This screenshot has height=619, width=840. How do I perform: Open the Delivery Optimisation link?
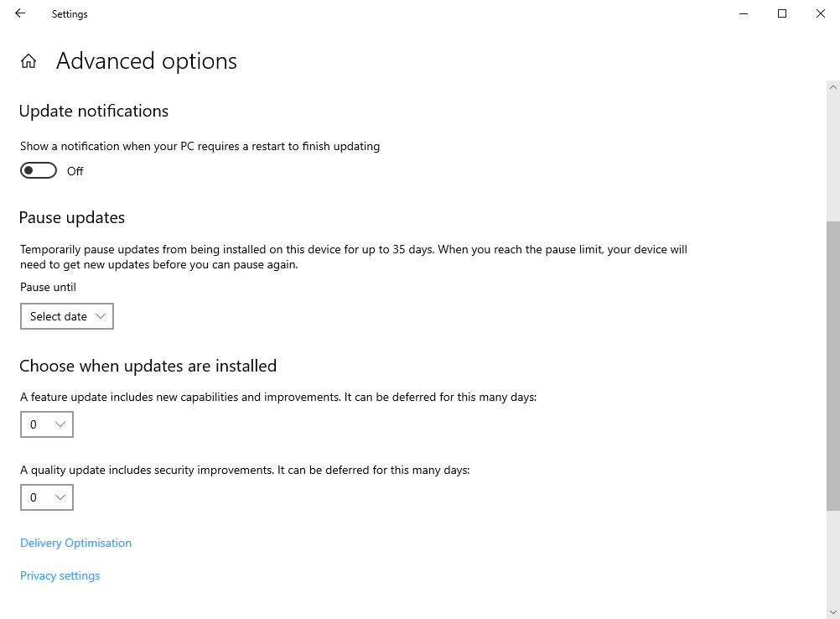click(75, 543)
